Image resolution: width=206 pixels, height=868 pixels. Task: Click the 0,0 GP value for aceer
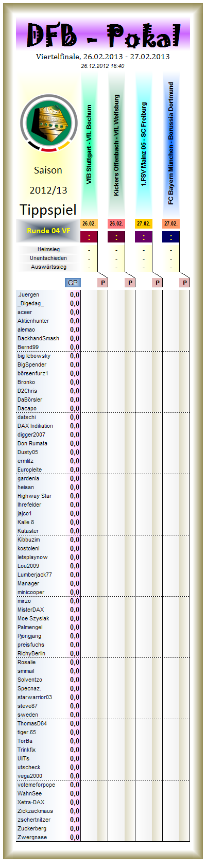pos(75,312)
